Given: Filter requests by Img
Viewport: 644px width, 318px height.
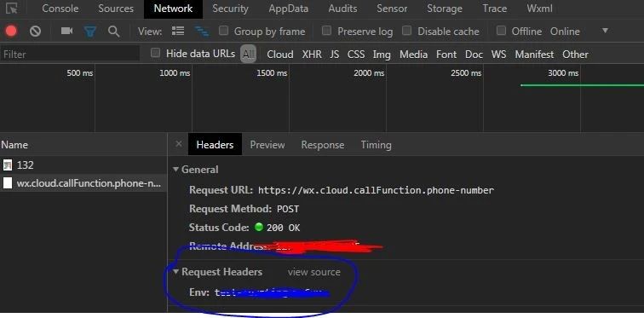Looking at the screenshot, I should point(382,55).
